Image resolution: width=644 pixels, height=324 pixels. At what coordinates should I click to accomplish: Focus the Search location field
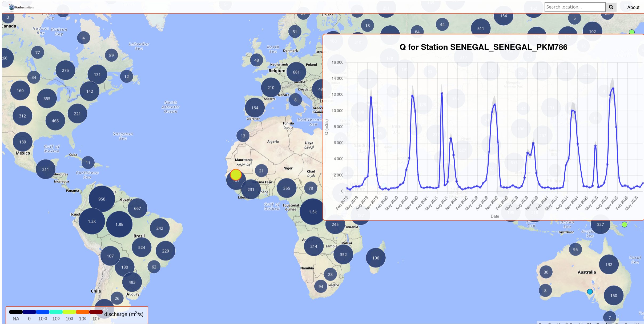click(x=575, y=7)
